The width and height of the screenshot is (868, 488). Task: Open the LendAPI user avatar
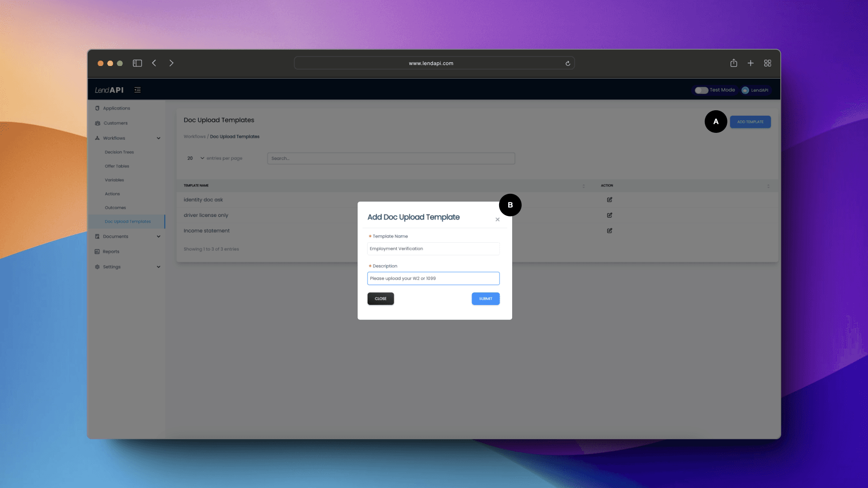click(745, 90)
